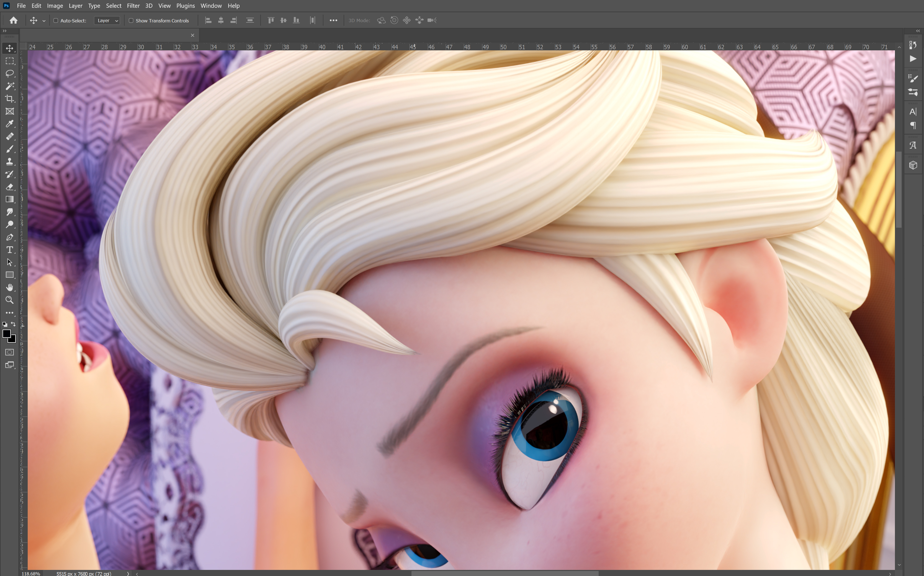Screen dimensions: 924x576
Task: Open the status bar info arrow
Action: click(x=128, y=573)
